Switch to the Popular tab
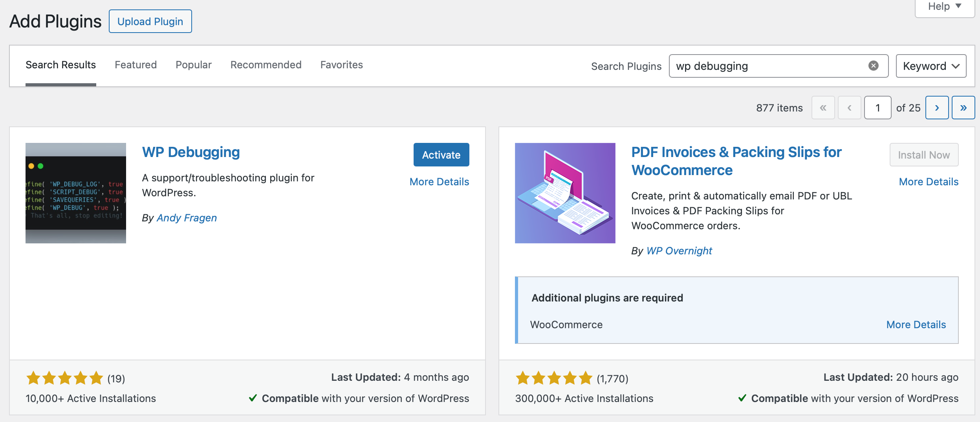 click(x=194, y=65)
